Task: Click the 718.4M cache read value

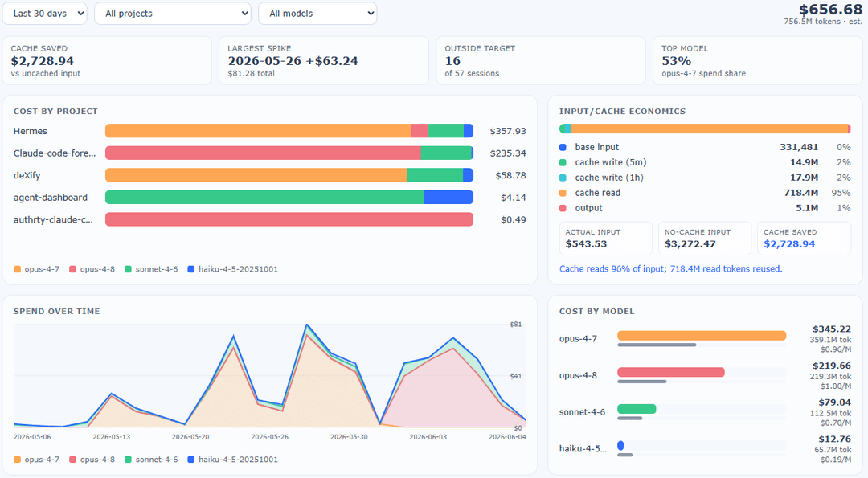Action: [801, 193]
